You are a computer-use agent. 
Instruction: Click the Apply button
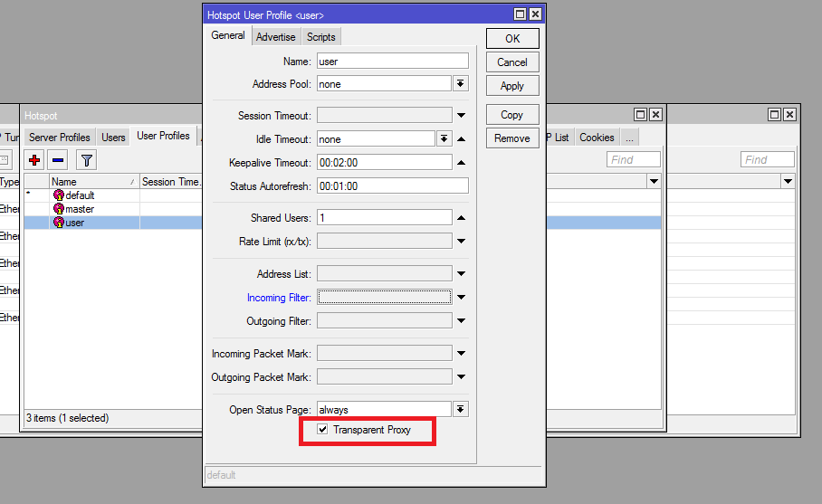point(512,86)
